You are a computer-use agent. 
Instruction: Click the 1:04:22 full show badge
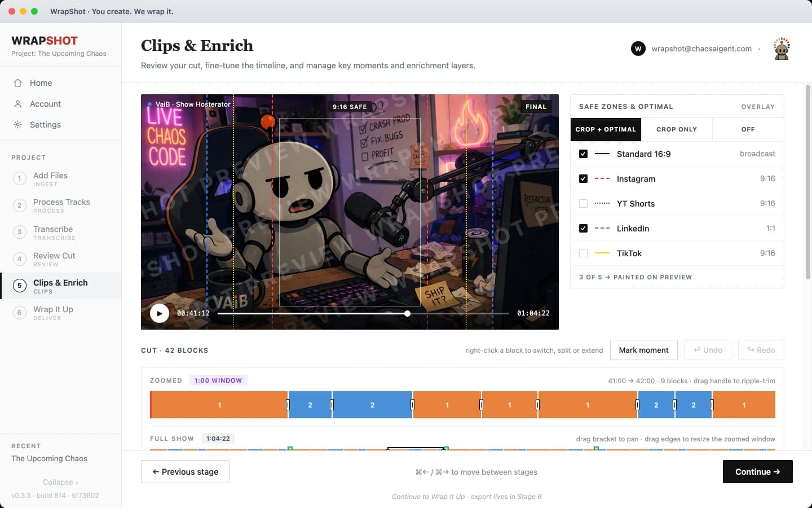point(218,439)
